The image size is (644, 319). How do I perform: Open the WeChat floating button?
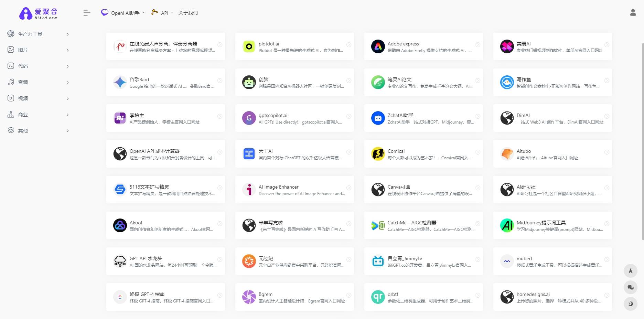coord(631,287)
